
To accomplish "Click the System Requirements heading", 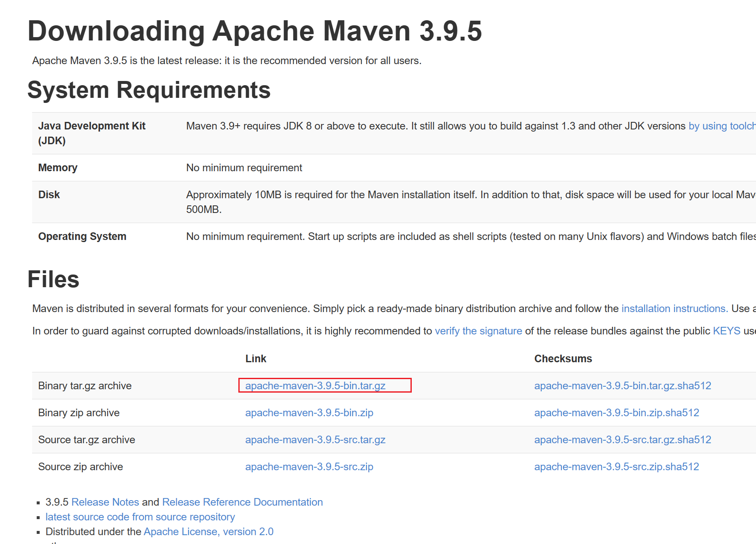I will [x=149, y=90].
